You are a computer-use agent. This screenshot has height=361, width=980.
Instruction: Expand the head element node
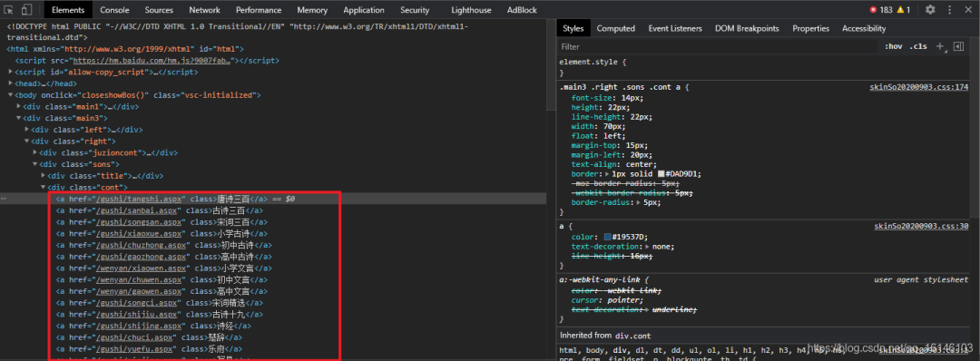pyautogui.click(x=11, y=83)
